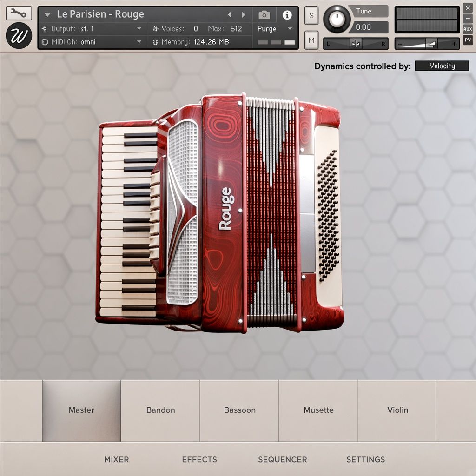Go to the previous instrument arrow
The width and height of the screenshot is (476, 476).
[230, 14]
